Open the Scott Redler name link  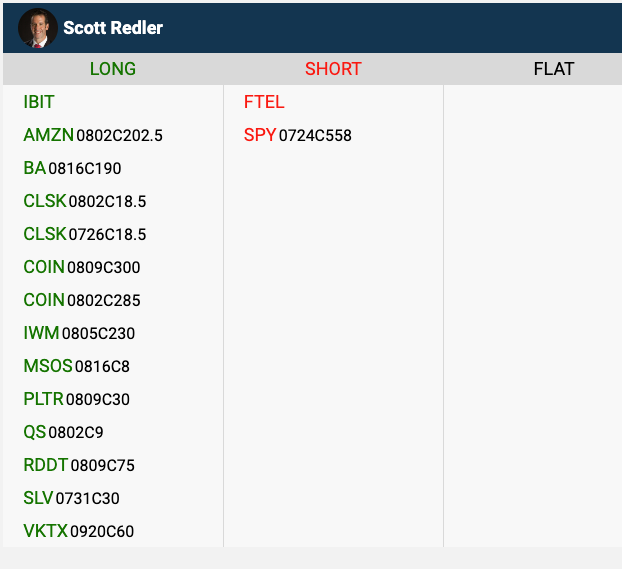coord(113,28)
